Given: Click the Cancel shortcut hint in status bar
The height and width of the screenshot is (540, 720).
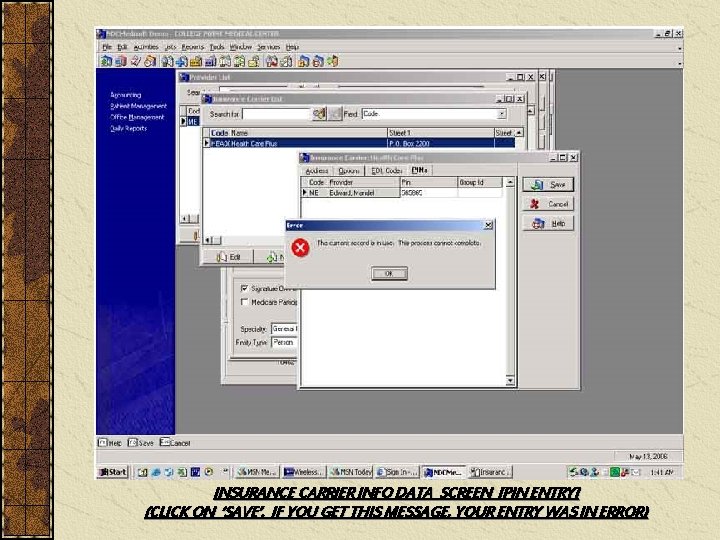Looking at the screenshot, I should coord(175,443).
